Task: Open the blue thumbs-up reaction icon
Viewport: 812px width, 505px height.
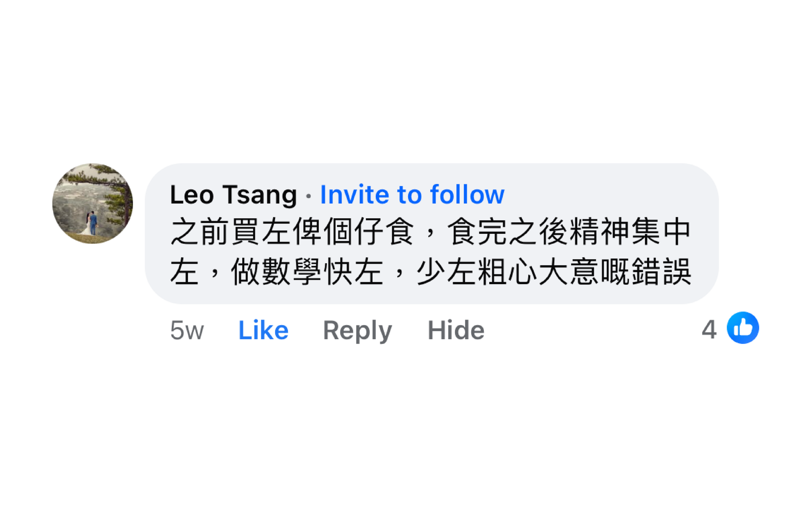Action: pos(742,328)
